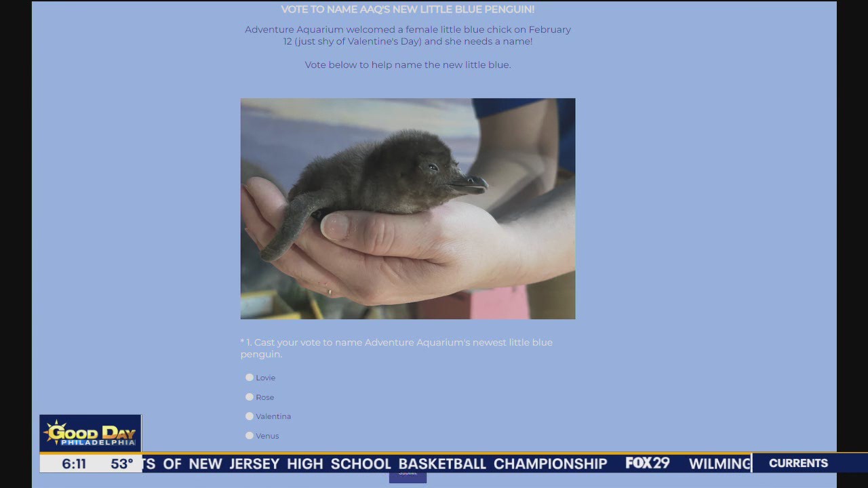Click the Good Day Philadelphia logo
The height and width of the screenshot is (488, 868).
[90, 432]
